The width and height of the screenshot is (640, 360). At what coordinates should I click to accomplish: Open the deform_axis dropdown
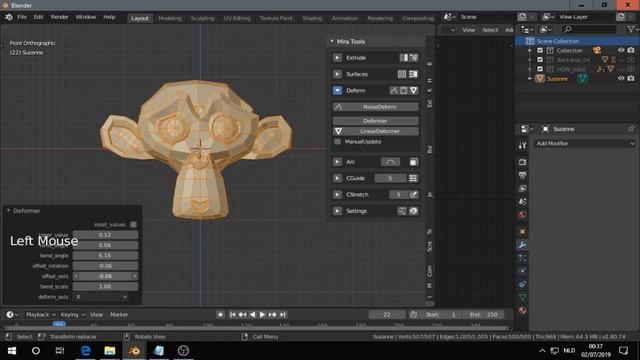(101, 297)
